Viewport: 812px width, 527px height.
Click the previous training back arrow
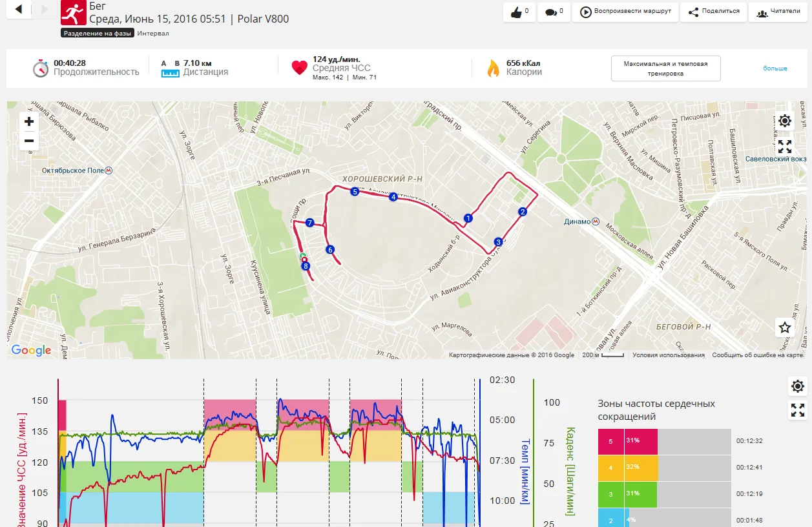pyautogui.click(x=18, y=9)
